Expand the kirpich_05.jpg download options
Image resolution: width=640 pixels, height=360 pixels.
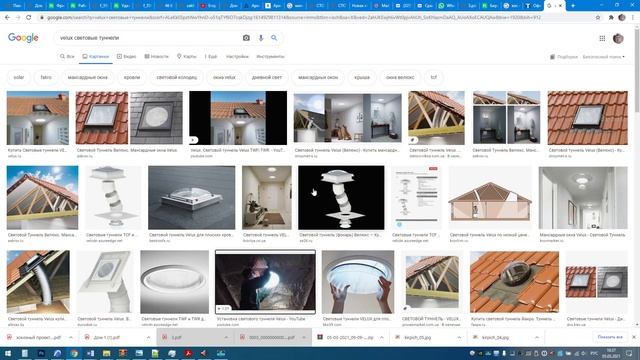pos(459,338)
